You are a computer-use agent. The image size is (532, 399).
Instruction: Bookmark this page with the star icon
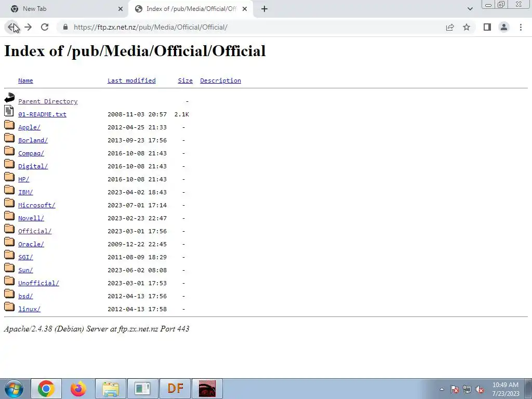pyautogui.click(x=467, y=27)
